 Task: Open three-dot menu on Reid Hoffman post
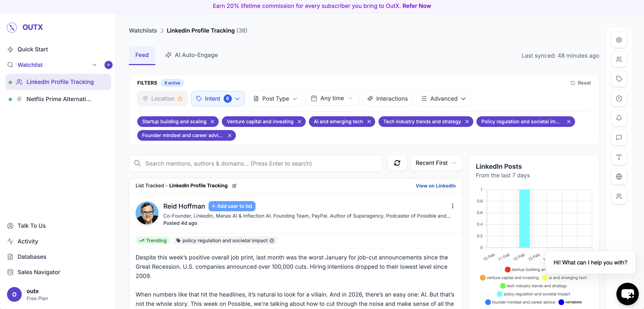point(452,206)
